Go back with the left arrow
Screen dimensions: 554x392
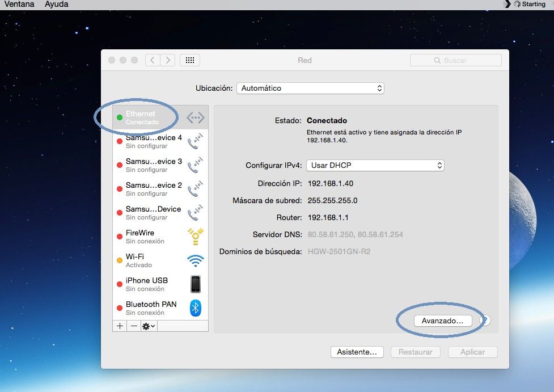click(153, 60)
